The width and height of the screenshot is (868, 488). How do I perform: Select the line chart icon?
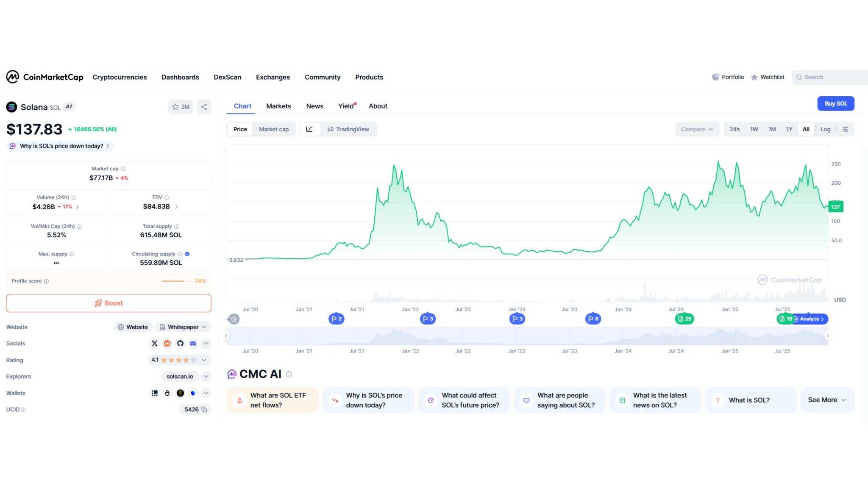click(309, 129)
